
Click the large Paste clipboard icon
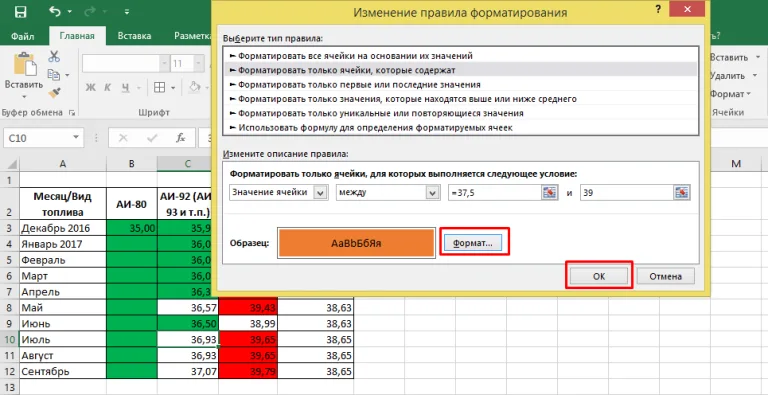pos(24,64)
